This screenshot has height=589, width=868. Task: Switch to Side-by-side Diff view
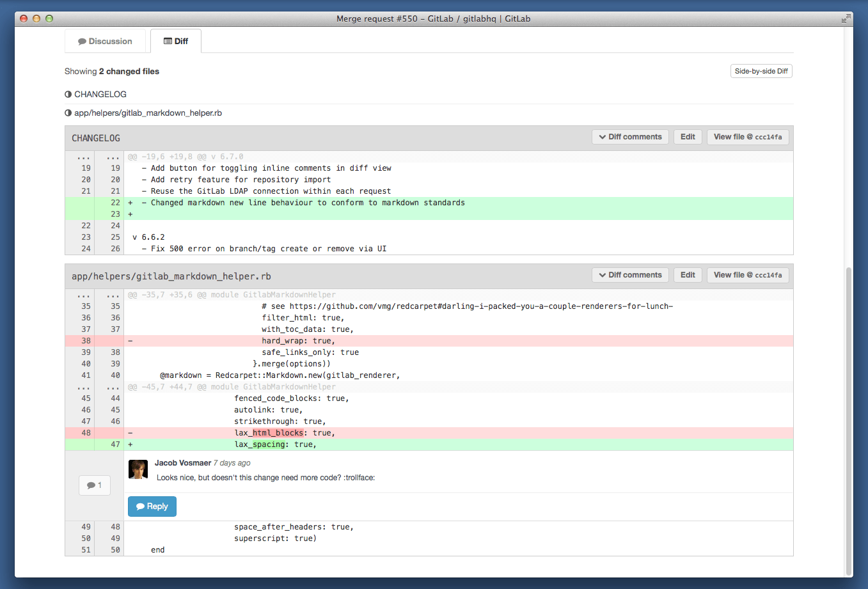(761, 71)
